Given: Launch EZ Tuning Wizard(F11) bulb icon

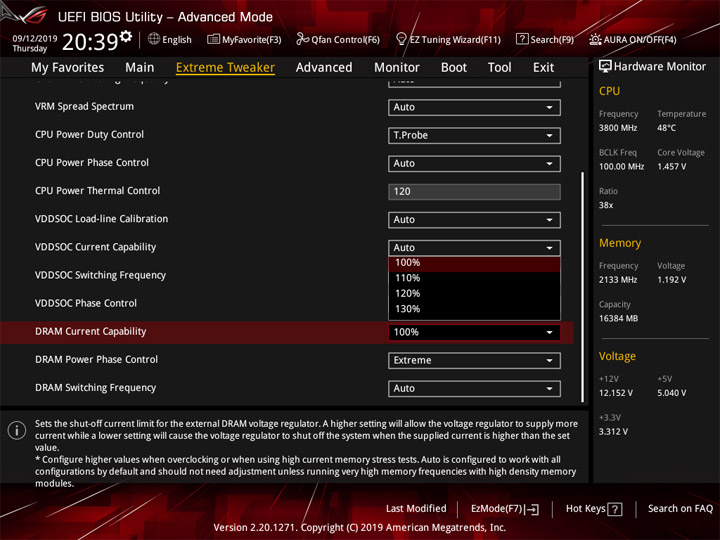Looking at the screenshot, I should (x=401, y=39).
